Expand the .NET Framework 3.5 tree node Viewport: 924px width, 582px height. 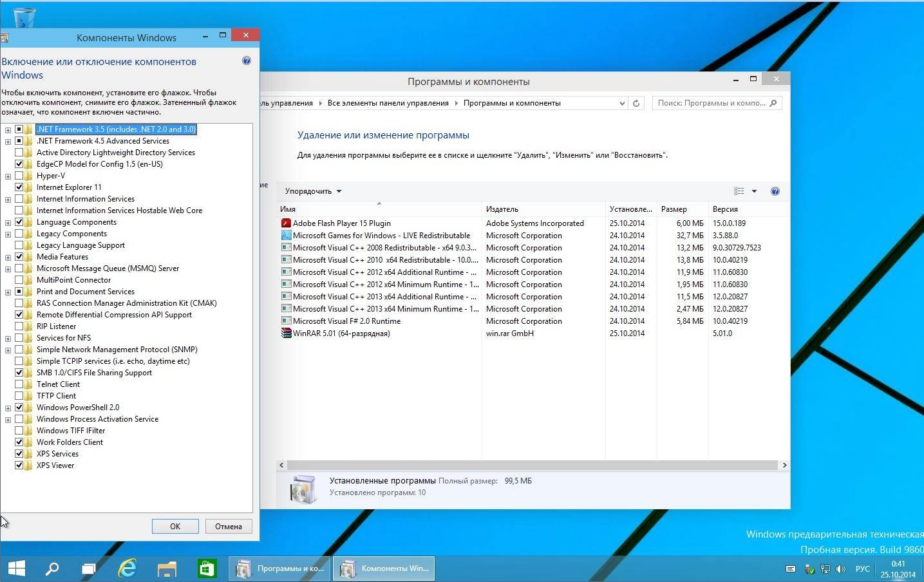coord(8,129)
